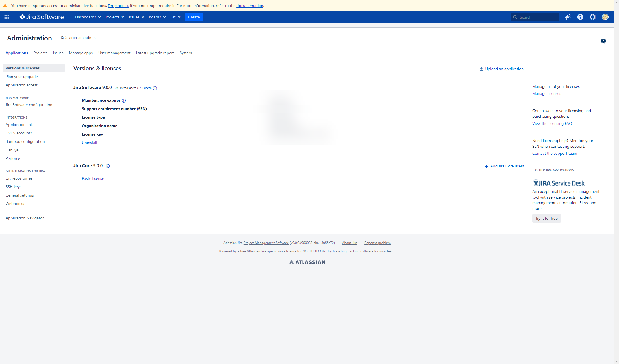Image resolution: width=619 pixels, height=364 pixels.
Task: Open Jira Software configuration
Action: (x=29, y=105)
